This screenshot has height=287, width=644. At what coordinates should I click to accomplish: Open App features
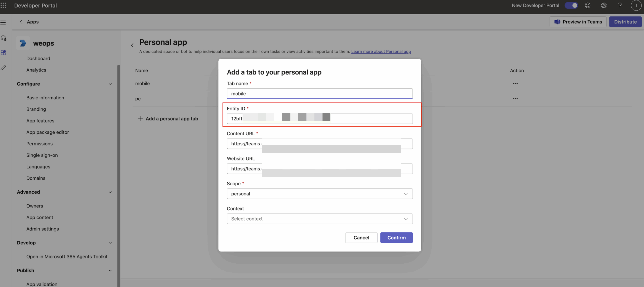(40, 121)
